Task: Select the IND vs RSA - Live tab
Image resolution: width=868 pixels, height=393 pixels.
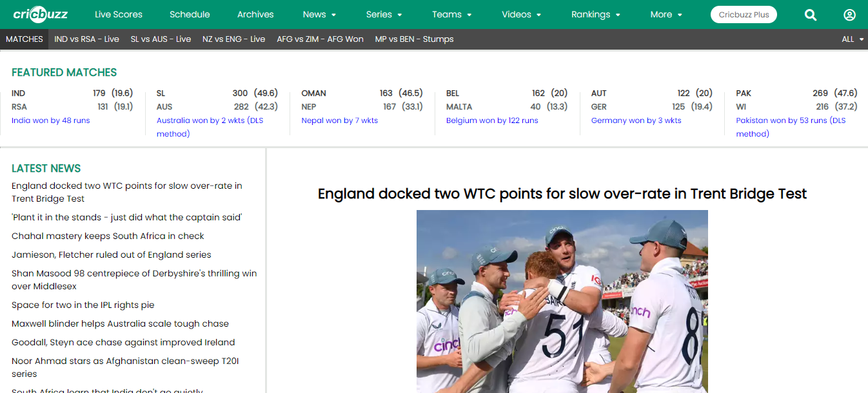Action: tap(86, 39)
